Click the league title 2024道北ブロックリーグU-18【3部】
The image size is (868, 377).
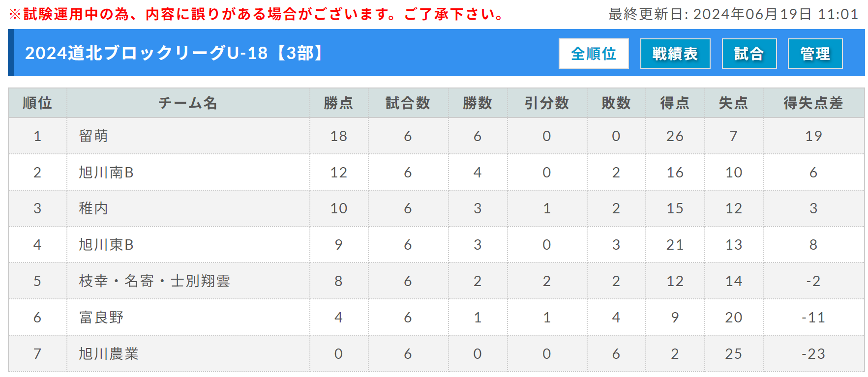click(x=175, y=53)
